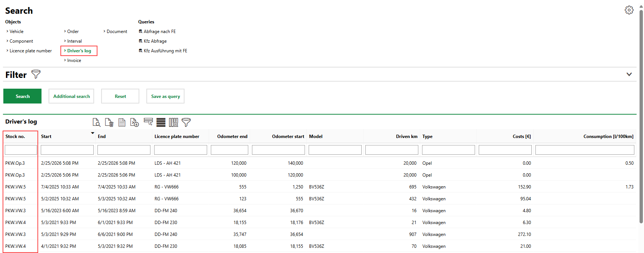The image size is (644, 253).
Task: Click the green Search button
Action: pos(22,96)
